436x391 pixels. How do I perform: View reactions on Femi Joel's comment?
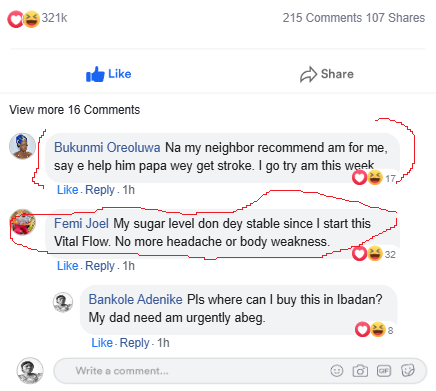click(x=374, y=254)
